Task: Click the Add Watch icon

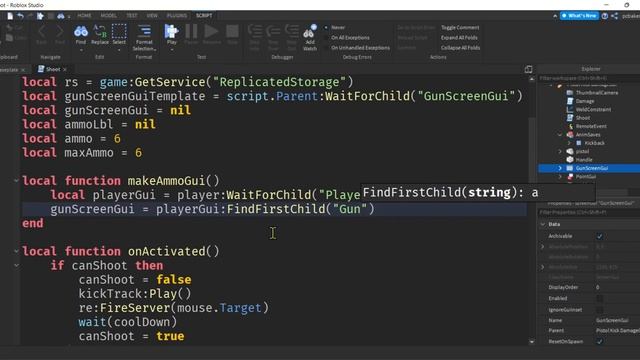Action: click(310, 32)
